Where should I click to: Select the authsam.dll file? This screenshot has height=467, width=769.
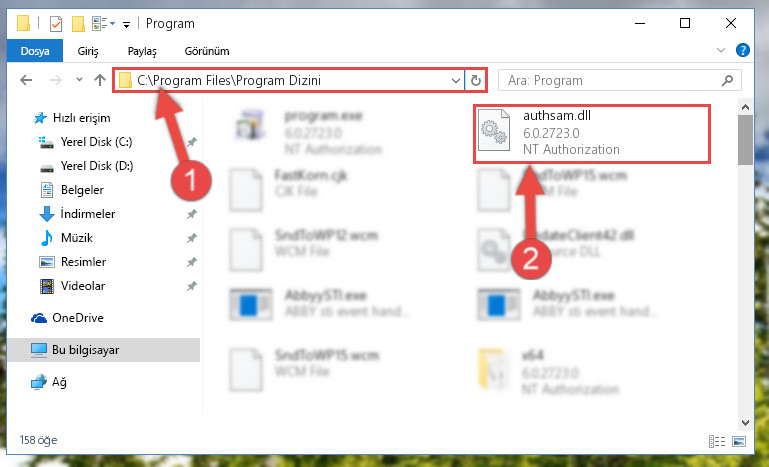591,133
